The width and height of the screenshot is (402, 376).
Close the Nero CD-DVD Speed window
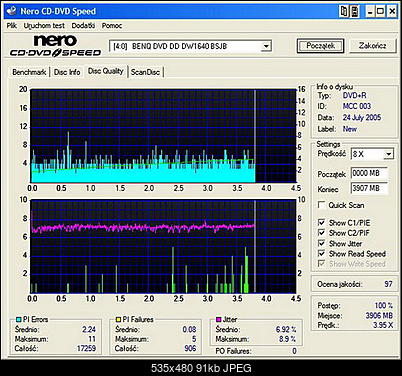pyautogui.click(x=392, y=12)
